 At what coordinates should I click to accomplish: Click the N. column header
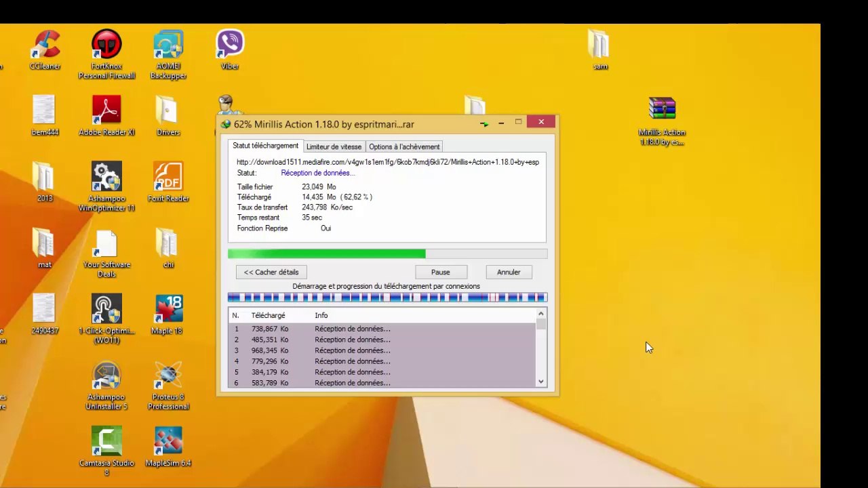pyautogui.click(x=235, y=315)
